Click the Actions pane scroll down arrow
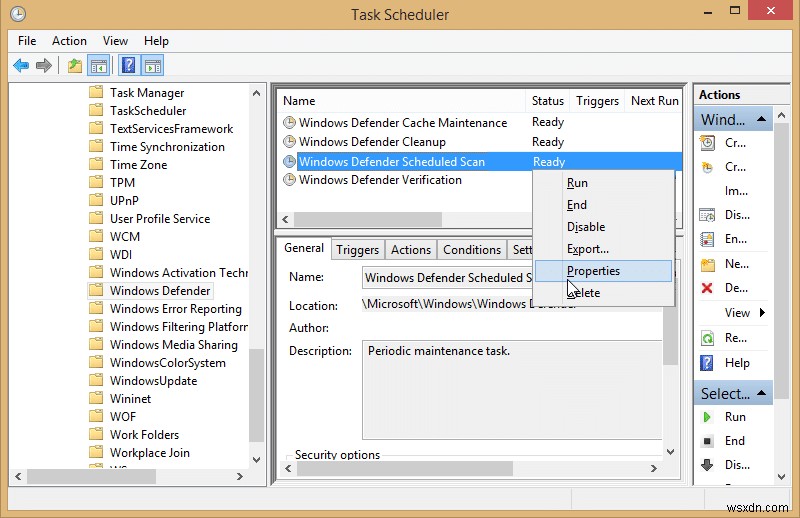The height and width of the screenshot is (518, 800). click(x=782, y=477)
